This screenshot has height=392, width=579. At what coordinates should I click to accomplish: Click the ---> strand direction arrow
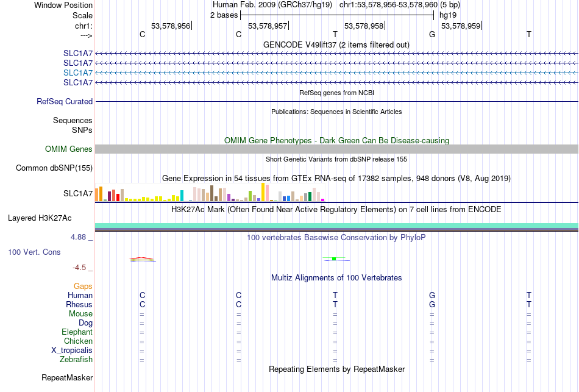(x=86, y=35)
